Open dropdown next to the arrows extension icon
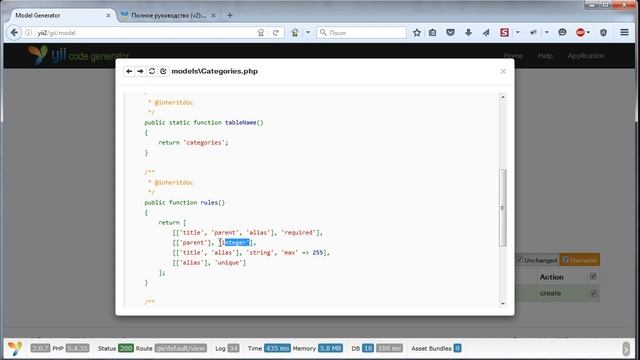 [x=547, y=33]
